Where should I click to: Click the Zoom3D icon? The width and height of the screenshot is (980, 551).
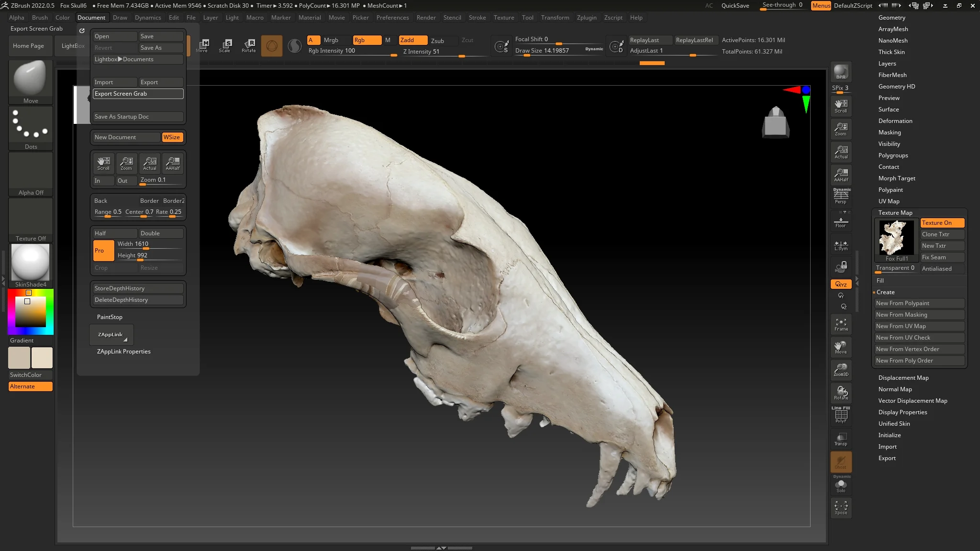point(841,370)
